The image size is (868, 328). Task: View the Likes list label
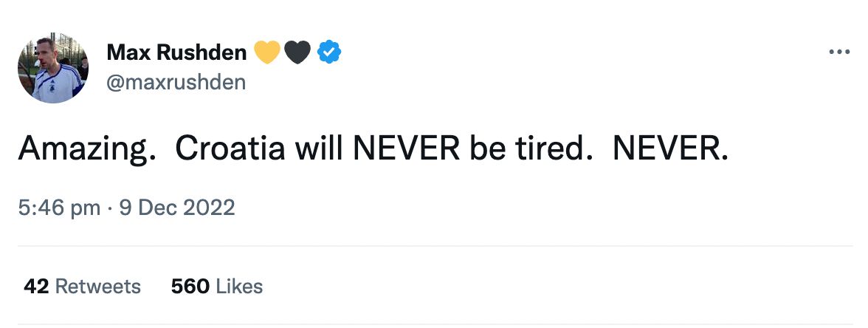239,286
